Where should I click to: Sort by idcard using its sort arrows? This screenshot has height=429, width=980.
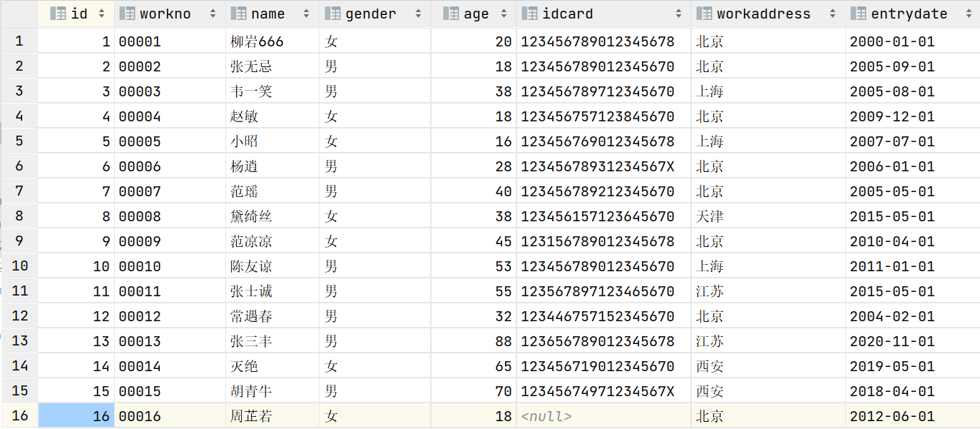coord(678,14)
